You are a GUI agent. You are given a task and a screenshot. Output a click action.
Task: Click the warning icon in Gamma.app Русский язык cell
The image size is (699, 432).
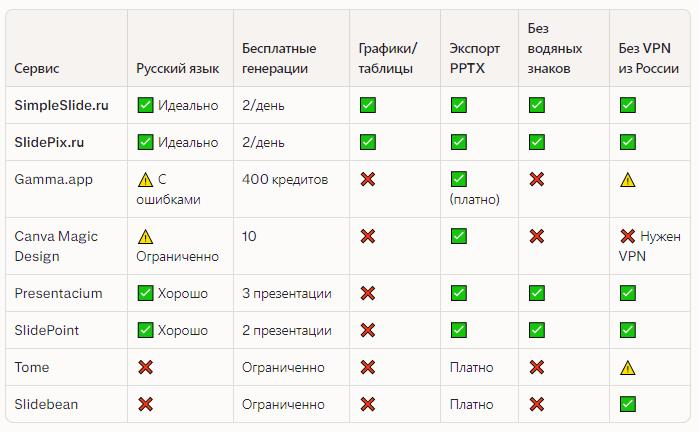tap(145, 180)
